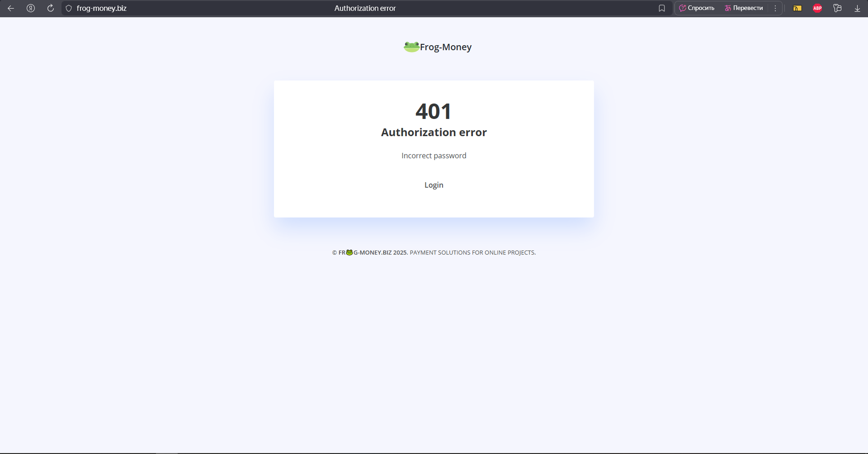Screen dimensions: 868x454
Task: Open the Adblock Plus extension icon
Action: (817, 8)
